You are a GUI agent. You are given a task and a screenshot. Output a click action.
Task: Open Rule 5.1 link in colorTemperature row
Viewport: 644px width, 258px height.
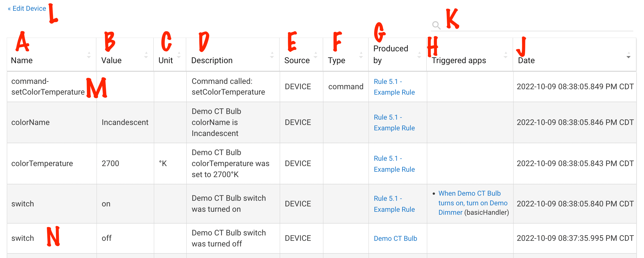tap(394, 164)
